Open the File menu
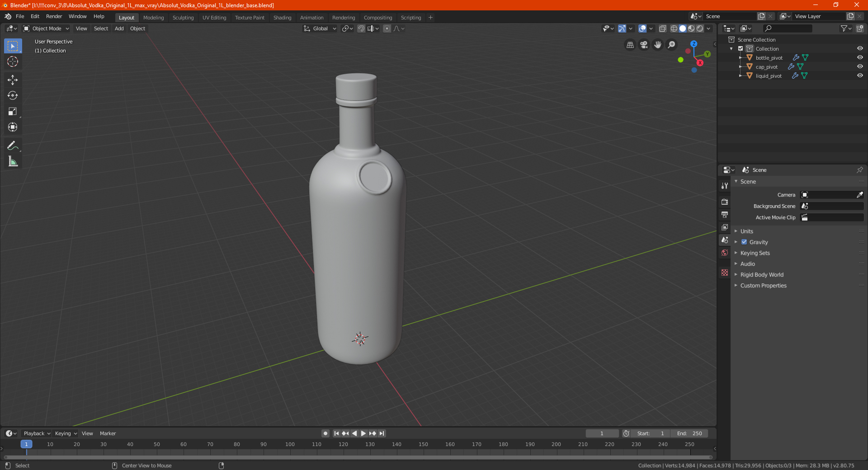 tap(20, 16)
